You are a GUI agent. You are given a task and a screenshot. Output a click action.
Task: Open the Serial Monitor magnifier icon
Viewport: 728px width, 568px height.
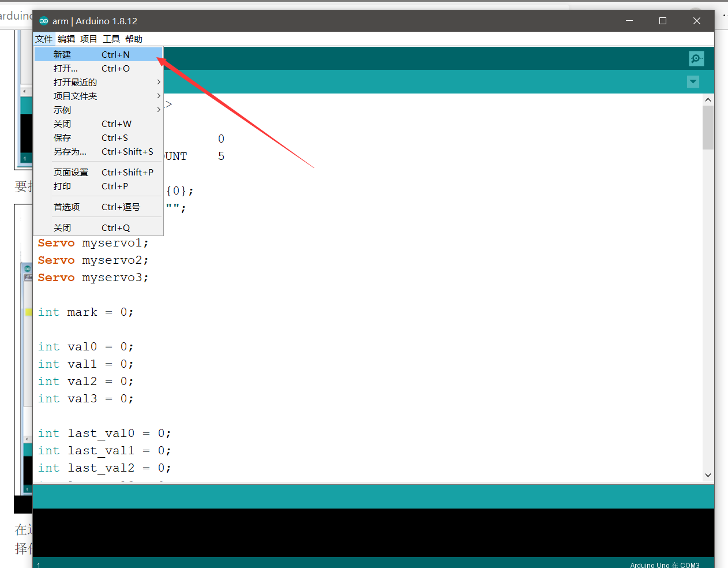pyautogui.click(x=696, y=58)
